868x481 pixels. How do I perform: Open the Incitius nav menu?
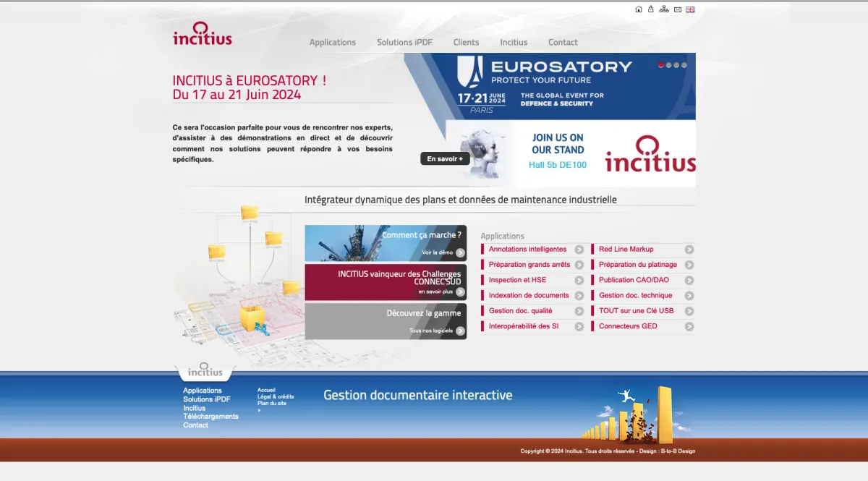pyautogui.click(x=514, y=42)
